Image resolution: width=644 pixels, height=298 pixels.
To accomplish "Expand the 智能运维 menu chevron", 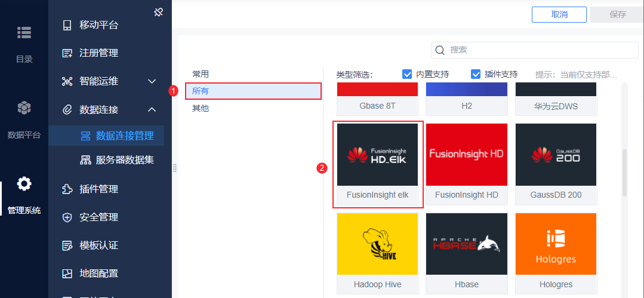I will (152, 81).
